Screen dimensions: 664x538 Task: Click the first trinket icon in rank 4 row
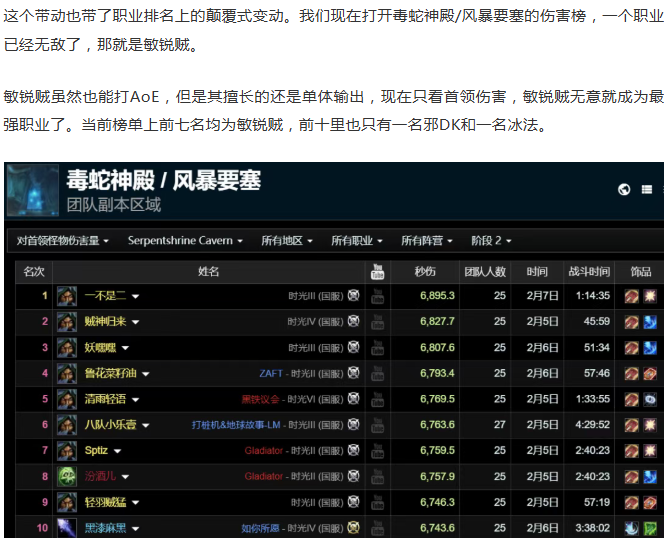(x=631, y=373)
